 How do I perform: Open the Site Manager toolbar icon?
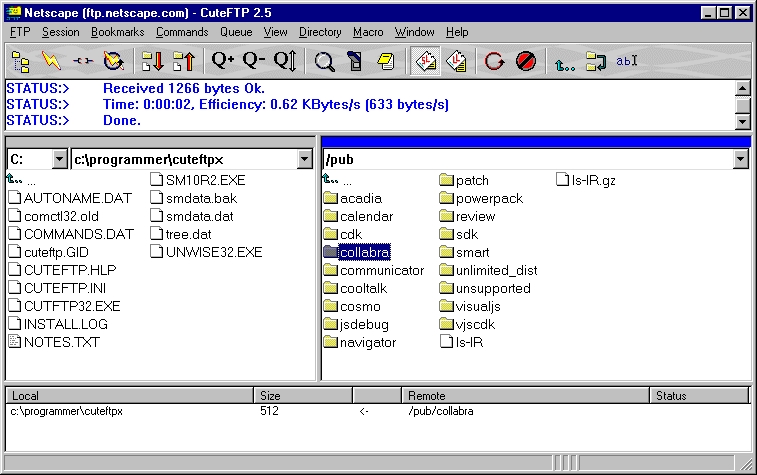point(21,61)
